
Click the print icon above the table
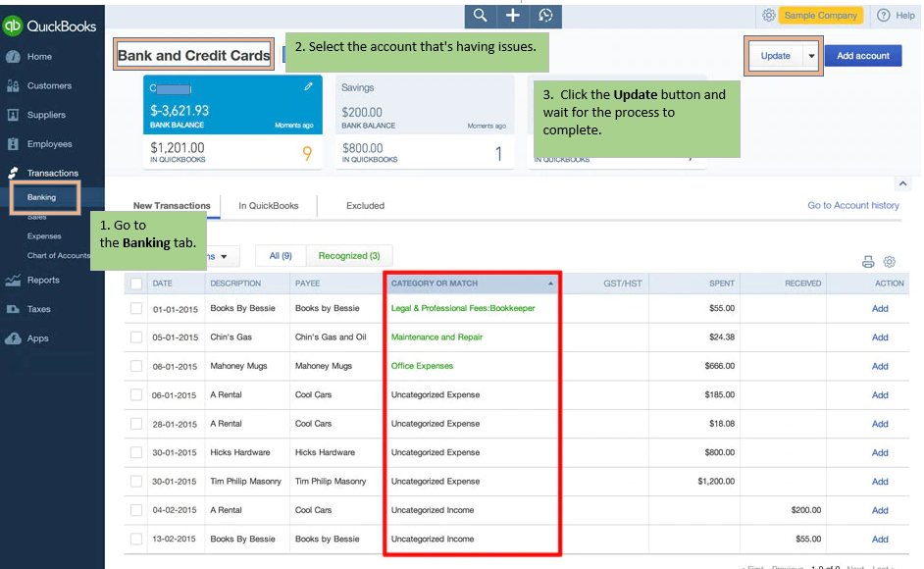click(x=868, y=262)
